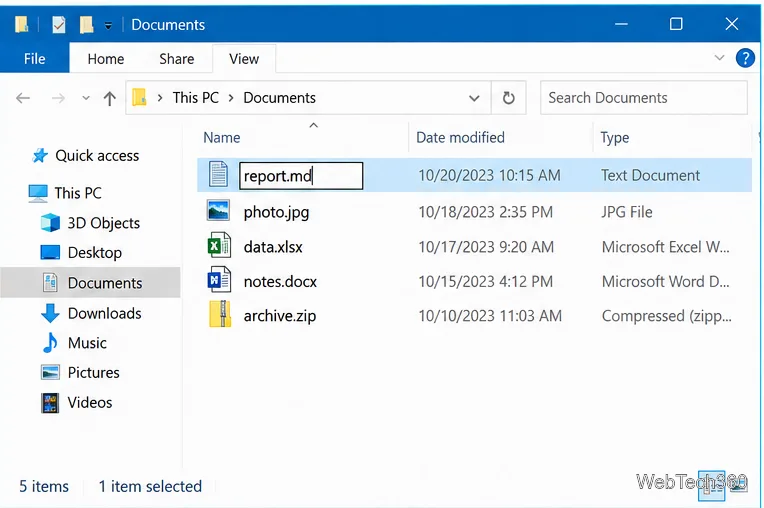Open Desktop in the sidebar
Screen dimensions: 764x508
[x=95, y=253]
